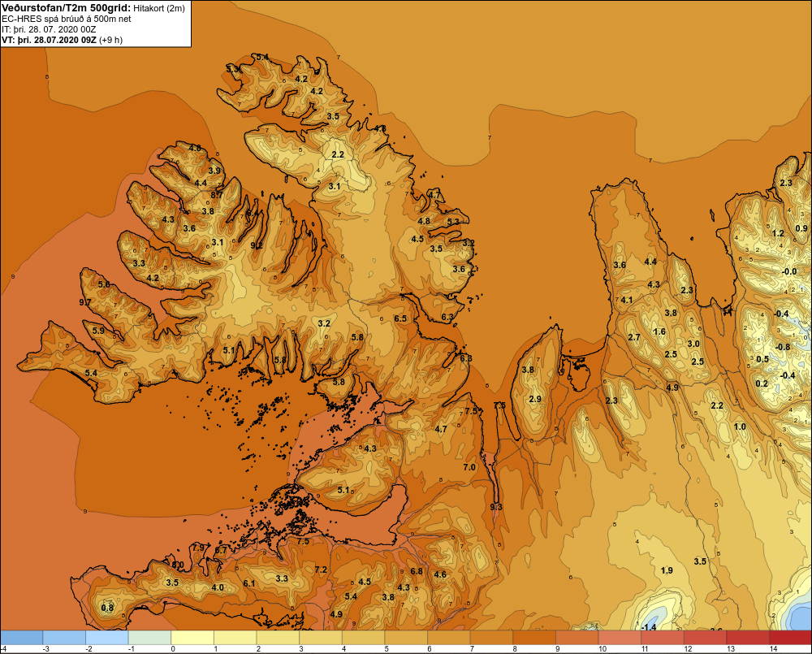Click the 7.2 temperature value
The image size is (812, 654).
pos(321,570)
